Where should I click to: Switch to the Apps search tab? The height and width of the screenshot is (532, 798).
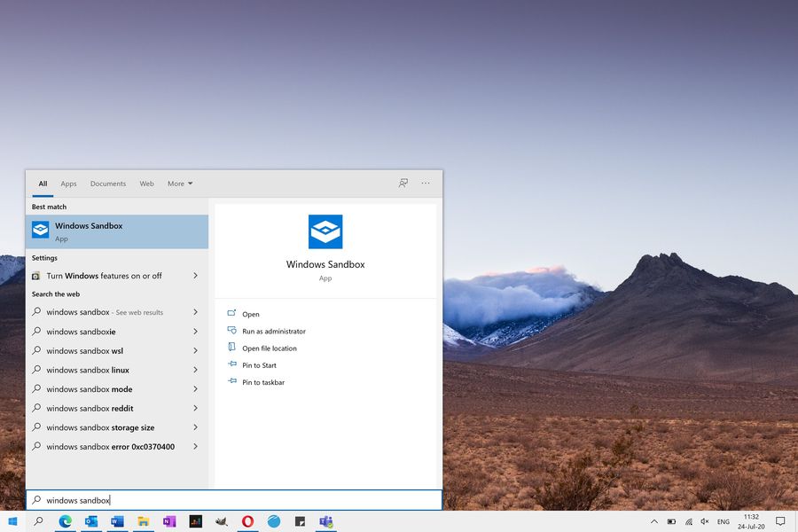click(68, 184)
